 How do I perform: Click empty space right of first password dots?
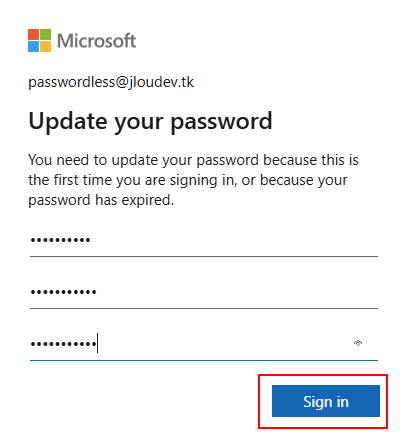233,240
